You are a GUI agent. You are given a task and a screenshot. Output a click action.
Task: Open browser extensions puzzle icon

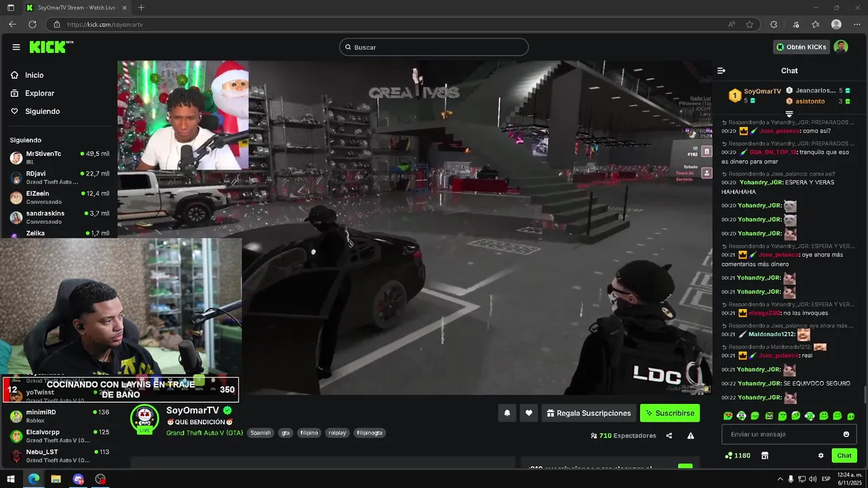pos(774,24)
